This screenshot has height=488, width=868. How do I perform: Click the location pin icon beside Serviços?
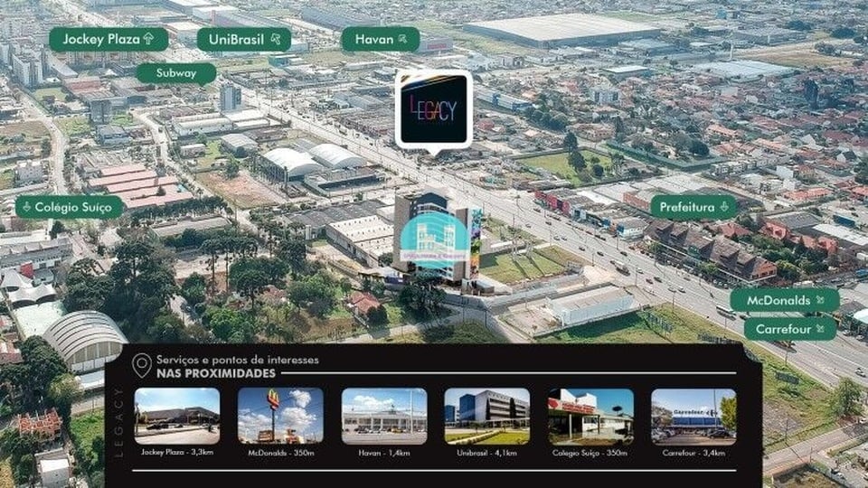point(142,366)
